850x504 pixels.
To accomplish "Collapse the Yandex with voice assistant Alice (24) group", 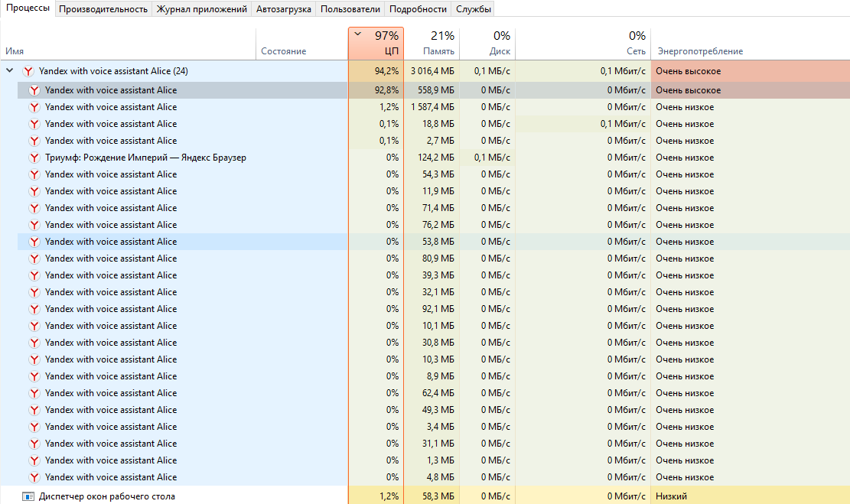I will 10,70.
